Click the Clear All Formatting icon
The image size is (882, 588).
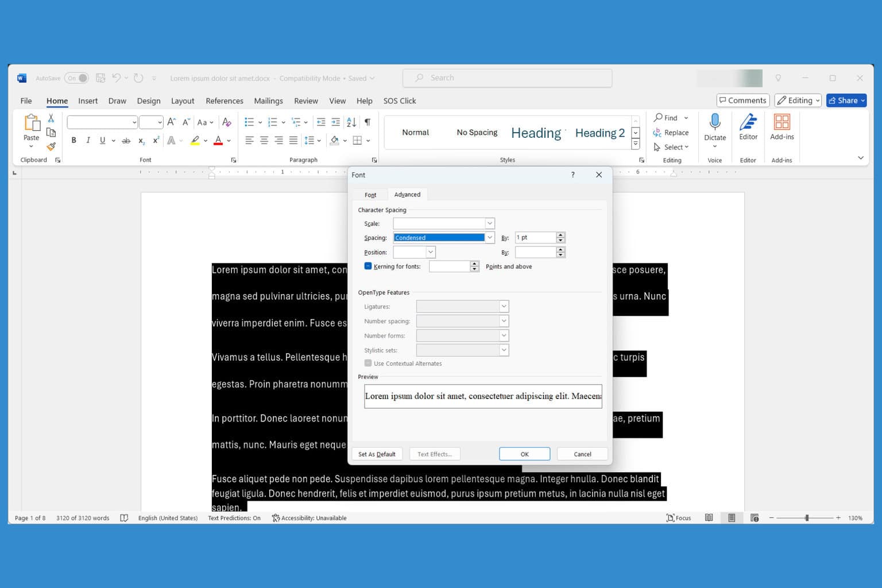tap(227, 122)
